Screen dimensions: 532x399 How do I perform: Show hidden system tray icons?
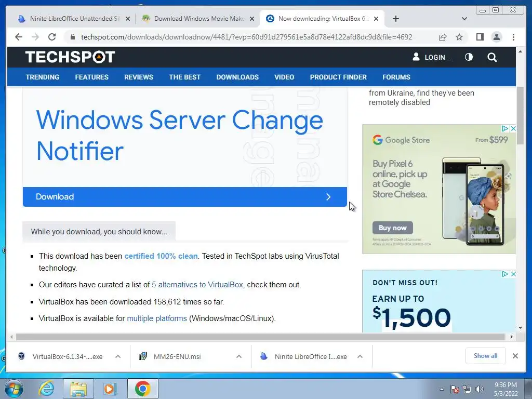click(442, 389)
